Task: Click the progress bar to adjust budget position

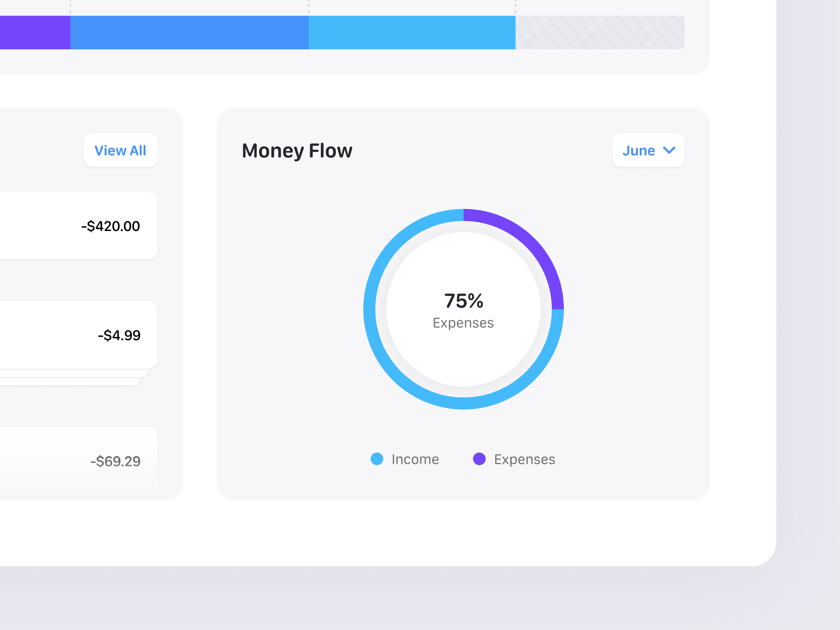Action: pos(342,33)
